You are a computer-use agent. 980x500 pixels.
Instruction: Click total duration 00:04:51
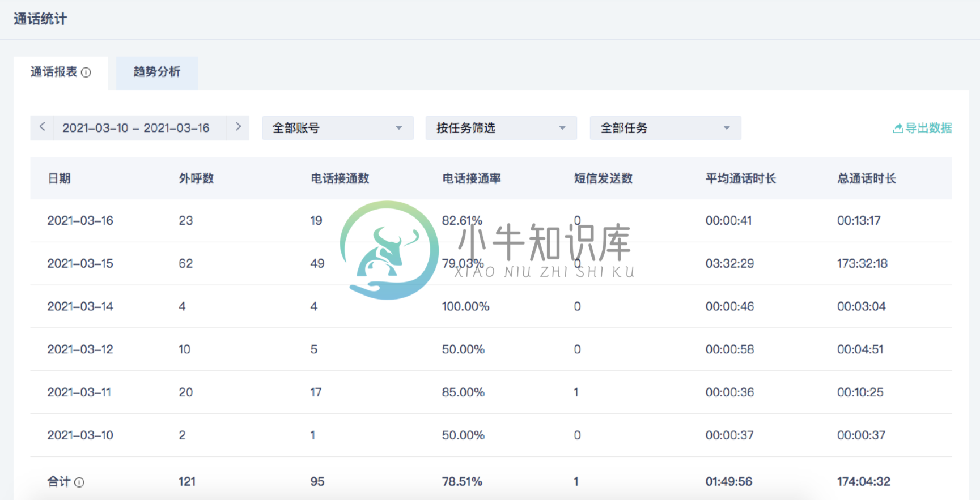point(860,350)
